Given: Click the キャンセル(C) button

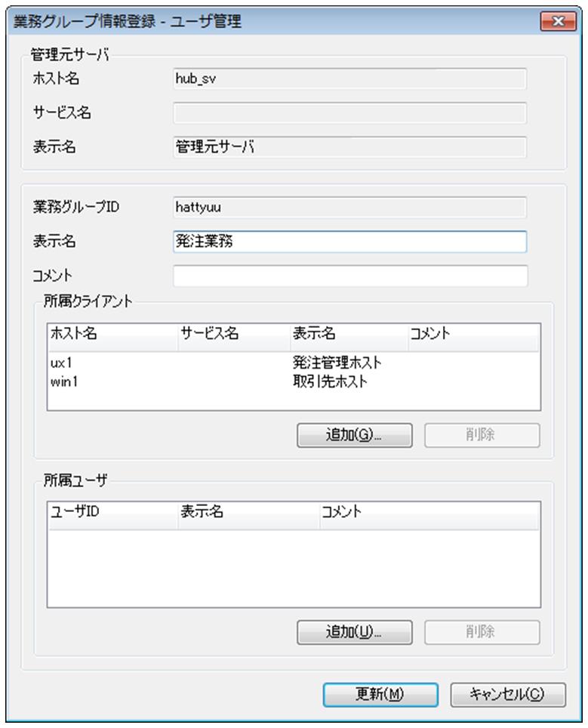Looking at the screenshot, I should pyautogui.click(x=508, y=695).
